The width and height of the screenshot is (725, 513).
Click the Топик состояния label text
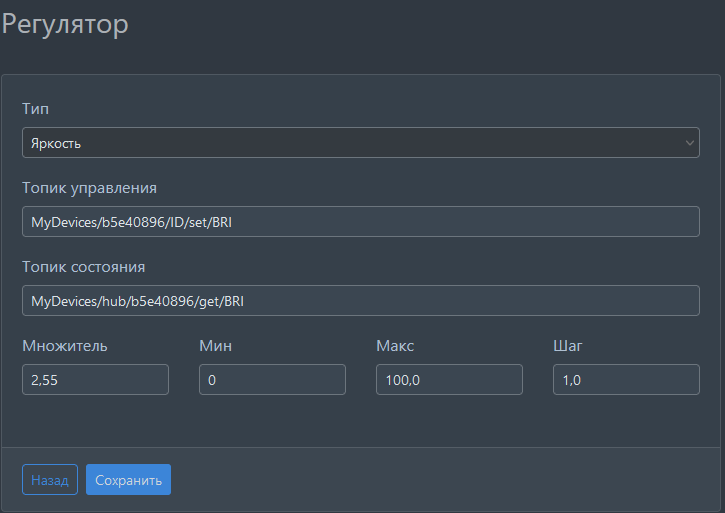click(x=83, y=267)
